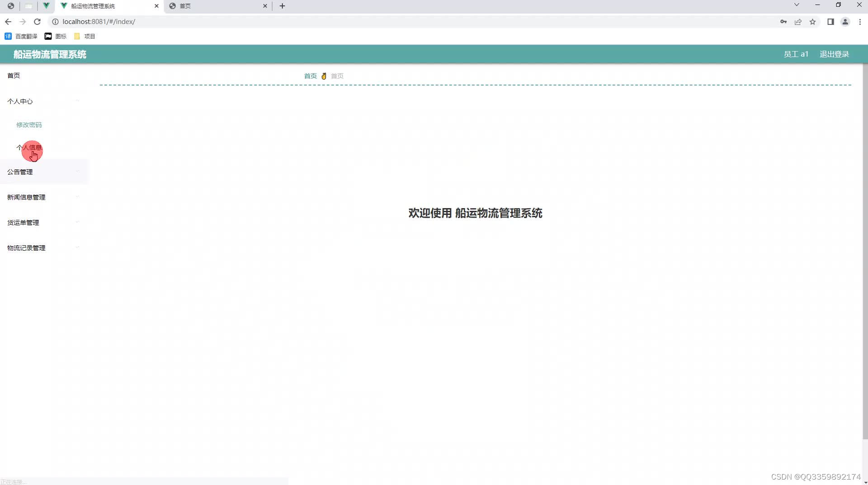Open the 个人信息 submenu item
Viewport: 868px width, 485px height.
click(x=29, y=147)
